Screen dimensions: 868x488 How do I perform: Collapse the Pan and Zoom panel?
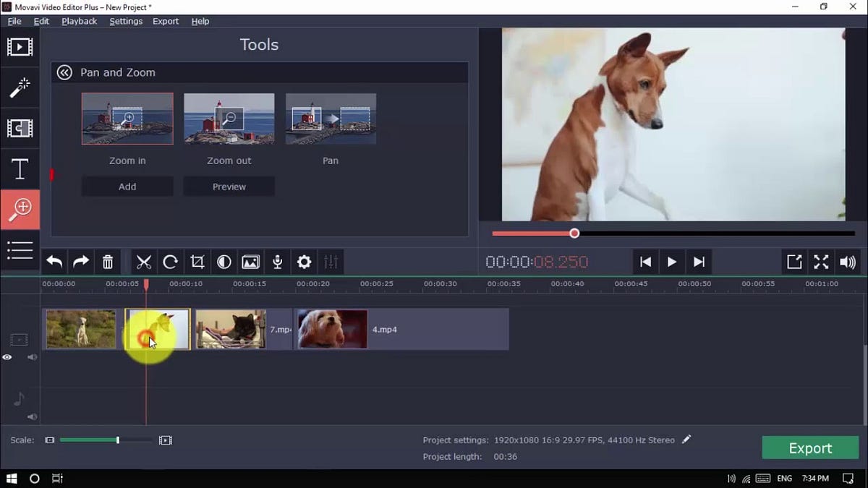(64, 72)
